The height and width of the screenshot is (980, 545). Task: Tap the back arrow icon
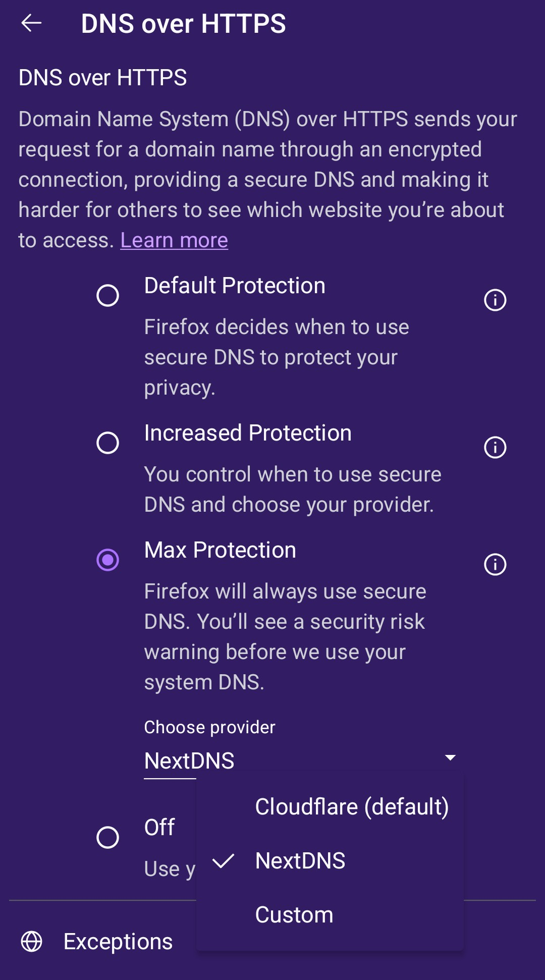[31, 23]
